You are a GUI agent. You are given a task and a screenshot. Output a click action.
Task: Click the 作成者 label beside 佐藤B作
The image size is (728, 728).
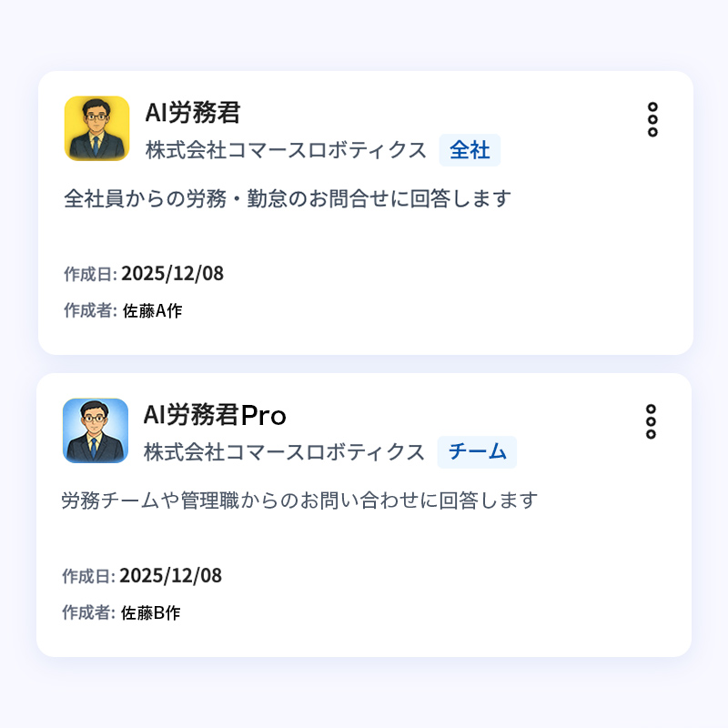coord(87,613)
